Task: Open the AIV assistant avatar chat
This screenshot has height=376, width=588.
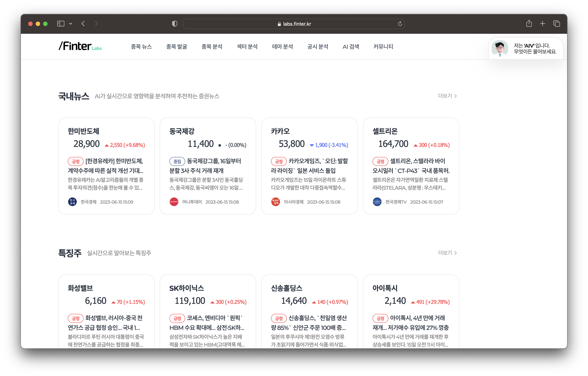Action: pos(500,48)
